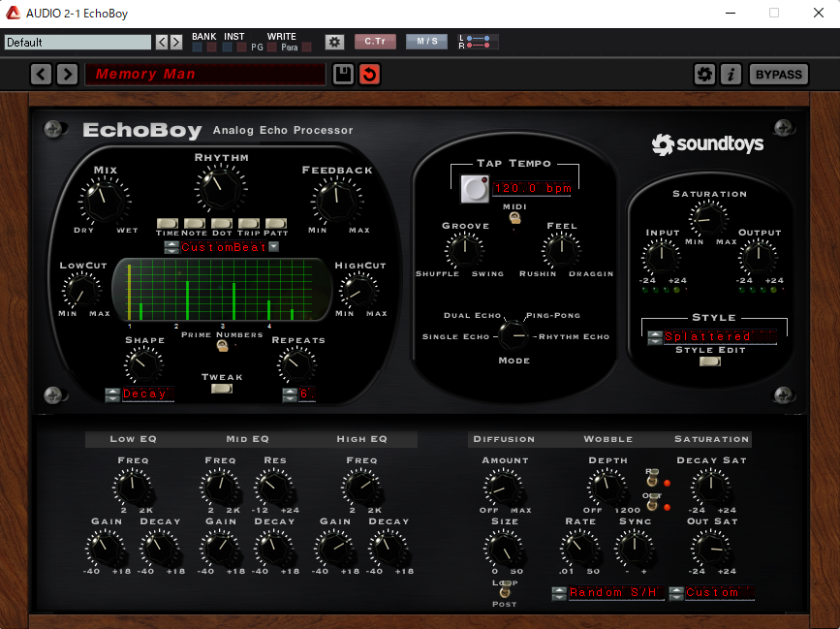The height and width of the screenshot is (629, 840).
Task: Click the Decay Sat knob
Action: [x=711, y=487]
